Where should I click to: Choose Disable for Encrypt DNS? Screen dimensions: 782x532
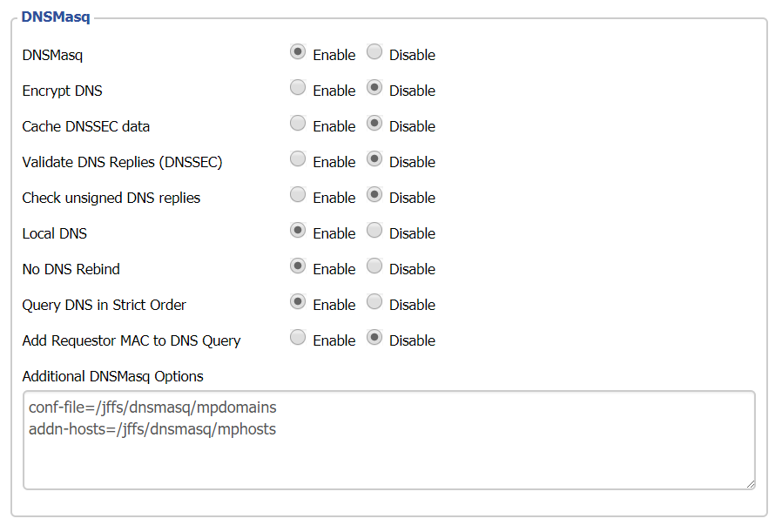374,88
